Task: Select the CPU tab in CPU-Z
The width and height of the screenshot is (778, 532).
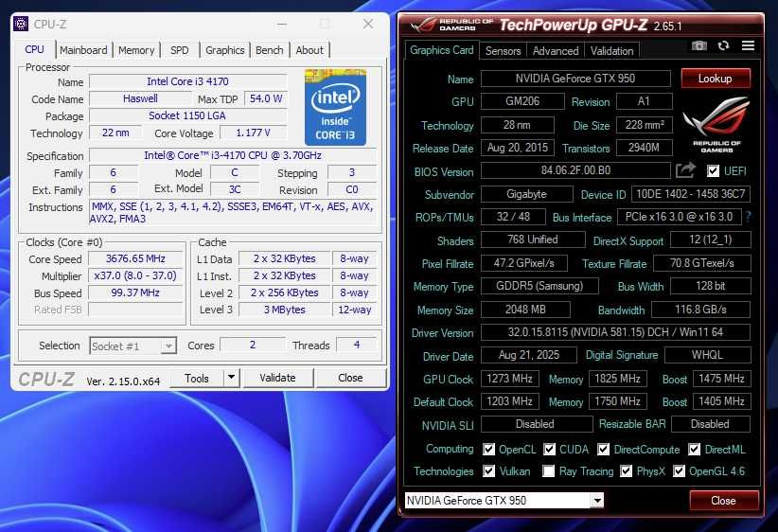Action: click(34, 49)
